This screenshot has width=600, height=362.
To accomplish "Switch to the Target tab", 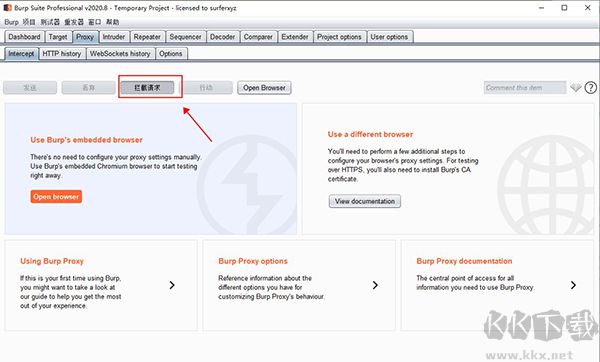I will [58, 37].
